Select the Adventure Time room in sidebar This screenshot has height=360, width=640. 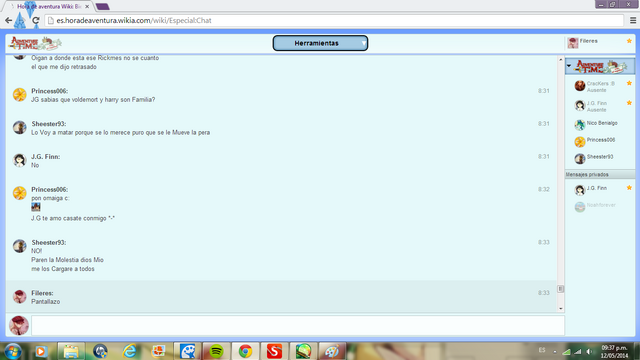(600, 66)
